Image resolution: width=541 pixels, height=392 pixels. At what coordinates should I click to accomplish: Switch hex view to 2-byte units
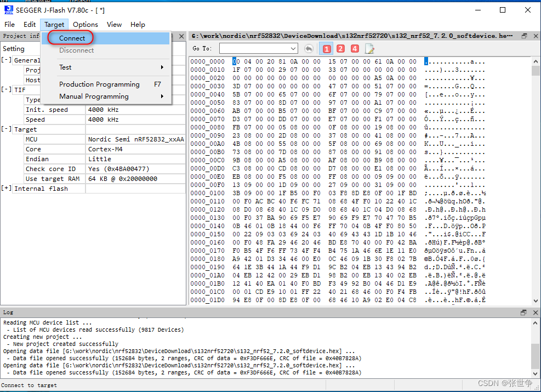[340, 49]
